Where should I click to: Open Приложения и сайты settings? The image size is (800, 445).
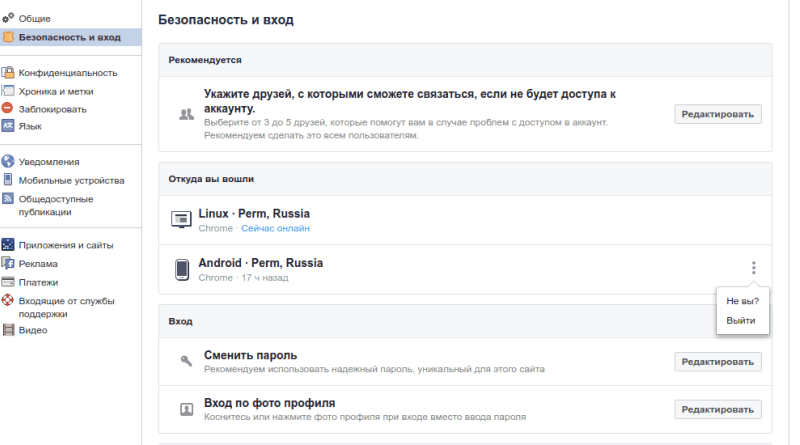click(x=66, y=245)
